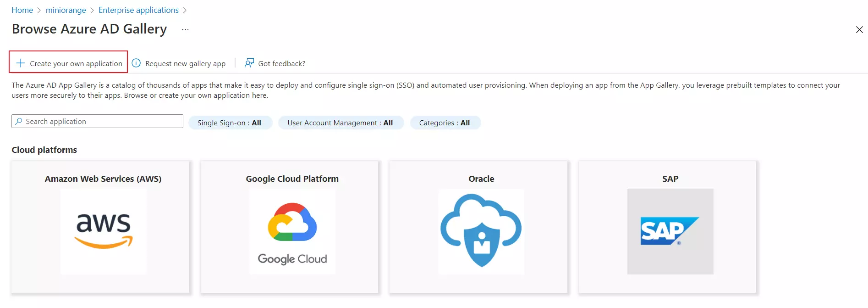Click the magnifier icon in search box
Image resolution: width=868 pixels, height=308 pixels.
(19, 122)
